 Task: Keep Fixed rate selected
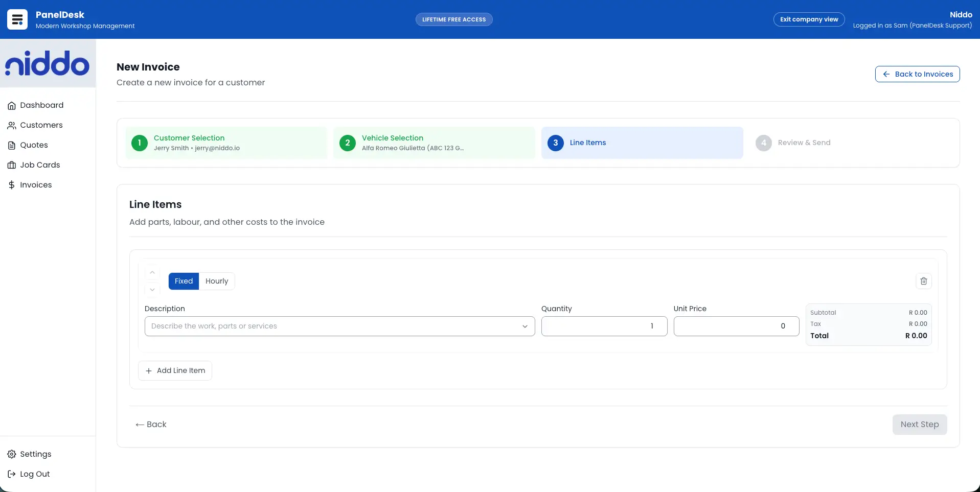pyautogui.click(x=184, y=281)
